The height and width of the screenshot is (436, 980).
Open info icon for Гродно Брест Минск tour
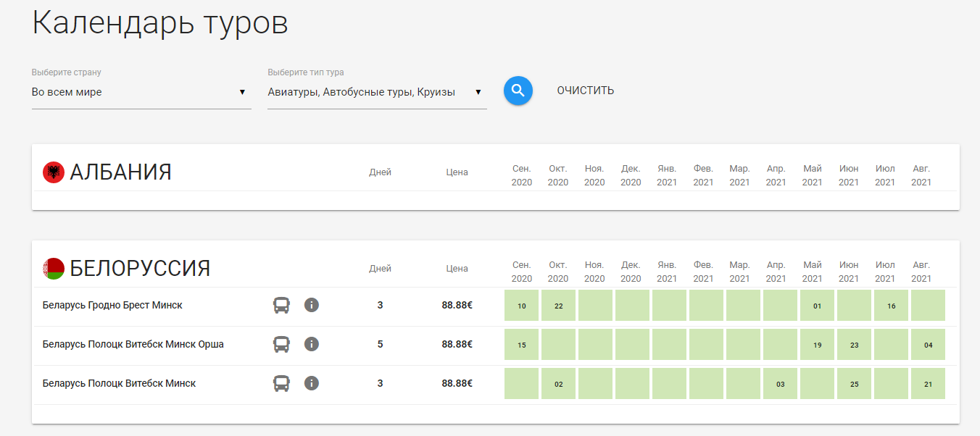point(312,306)
